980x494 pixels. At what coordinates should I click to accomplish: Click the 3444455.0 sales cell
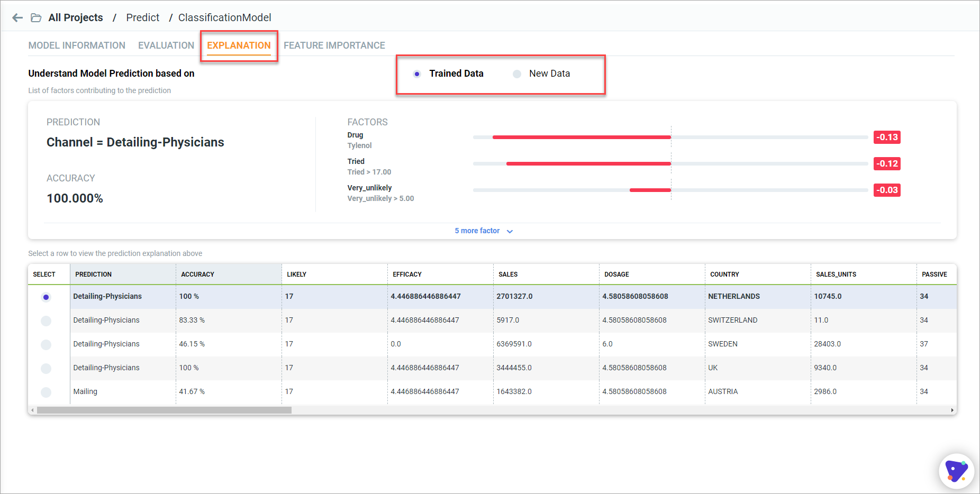tap(546, 368)
